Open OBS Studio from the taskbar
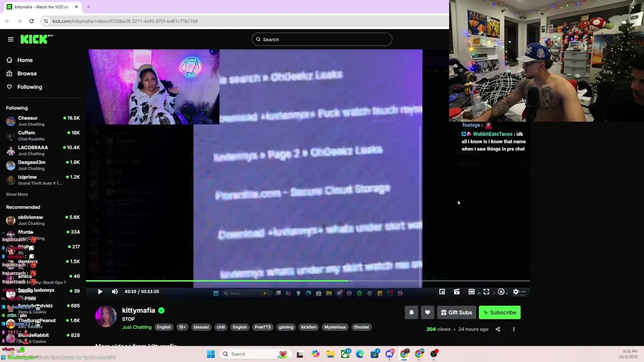 pyautogui.click(x=434, y=354)
